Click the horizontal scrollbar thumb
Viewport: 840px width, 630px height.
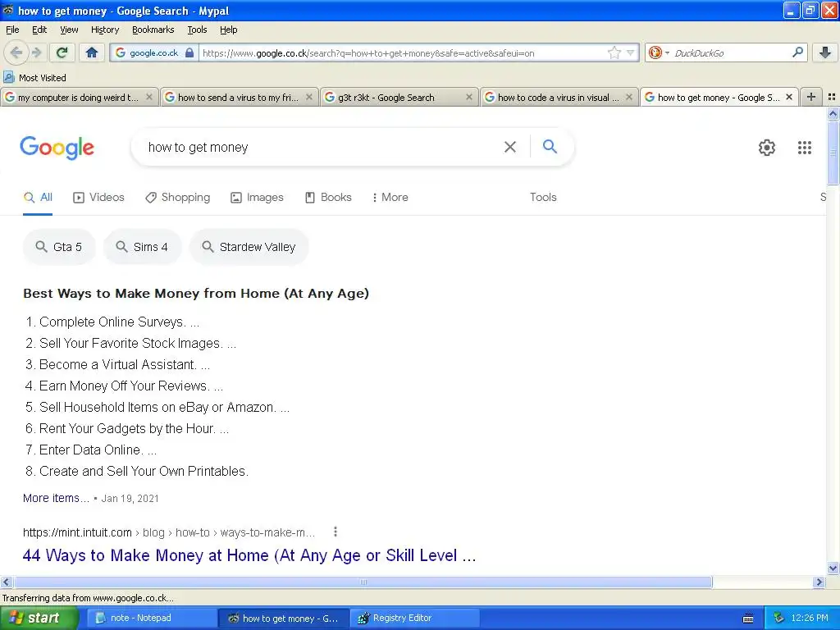[363, 582]
